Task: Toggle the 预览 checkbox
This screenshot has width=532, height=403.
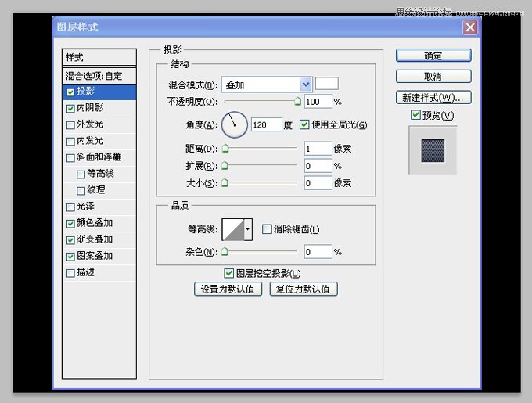Action: [415, 115]
